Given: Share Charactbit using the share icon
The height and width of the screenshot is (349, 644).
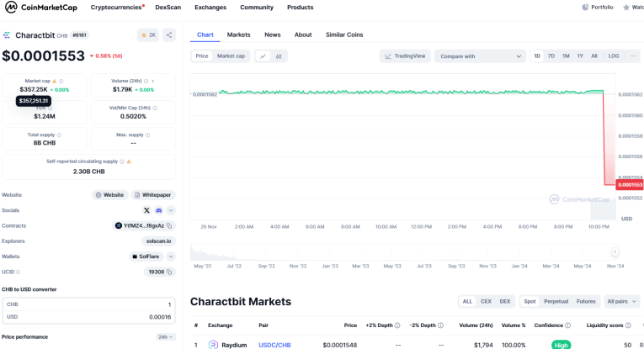Looking at the screenshot, I should point(169,35).
